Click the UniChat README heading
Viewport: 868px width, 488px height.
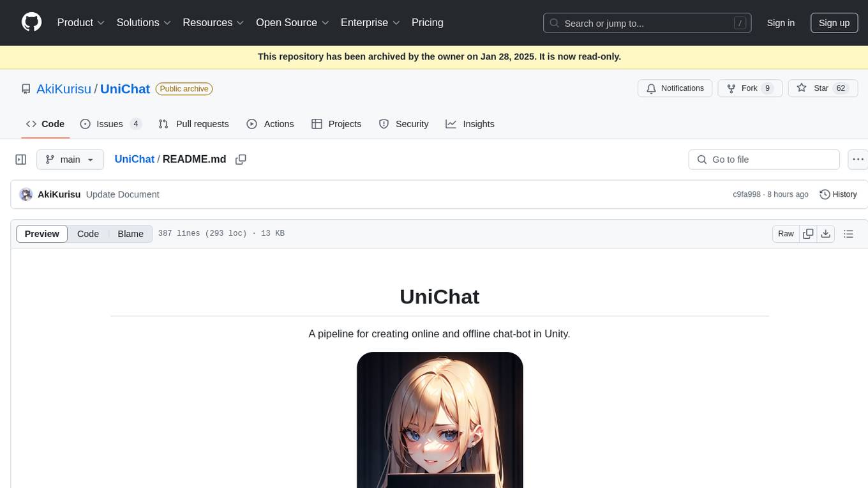(x=440, y=296)
